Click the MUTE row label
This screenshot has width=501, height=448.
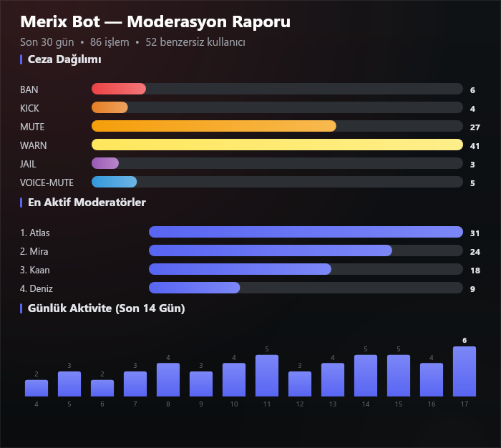click(32, 127)
